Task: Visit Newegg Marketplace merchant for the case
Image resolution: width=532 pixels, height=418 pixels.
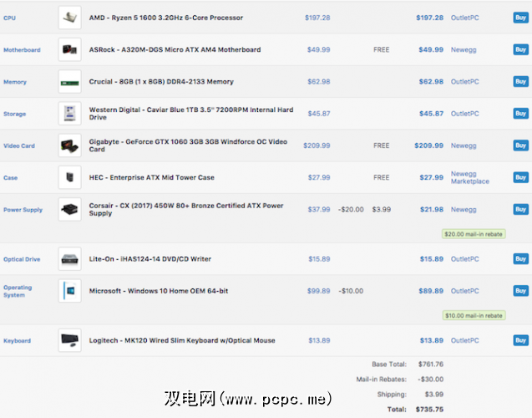Action: 470,177
